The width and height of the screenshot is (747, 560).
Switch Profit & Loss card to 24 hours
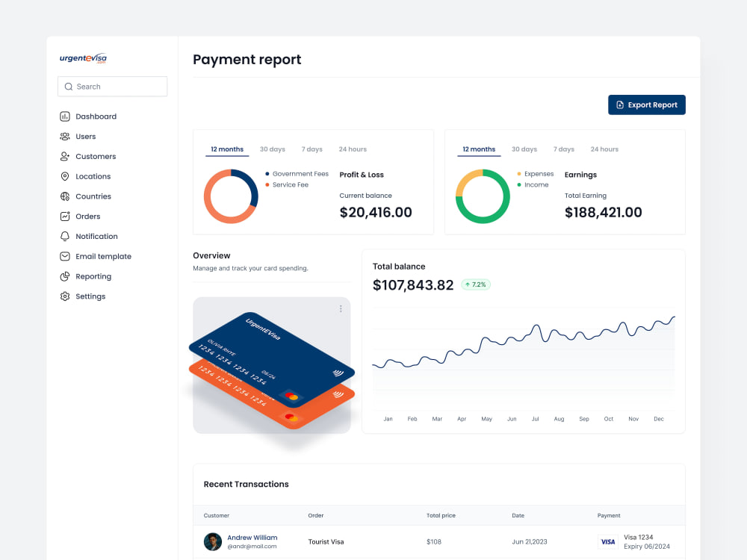click(353, 149)
